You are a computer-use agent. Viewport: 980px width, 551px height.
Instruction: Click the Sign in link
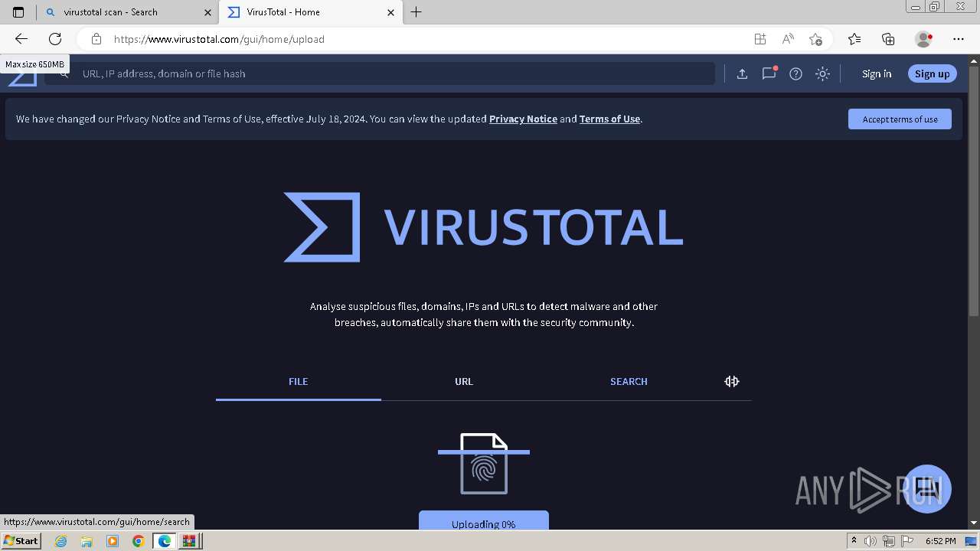[x=877, y=73]
